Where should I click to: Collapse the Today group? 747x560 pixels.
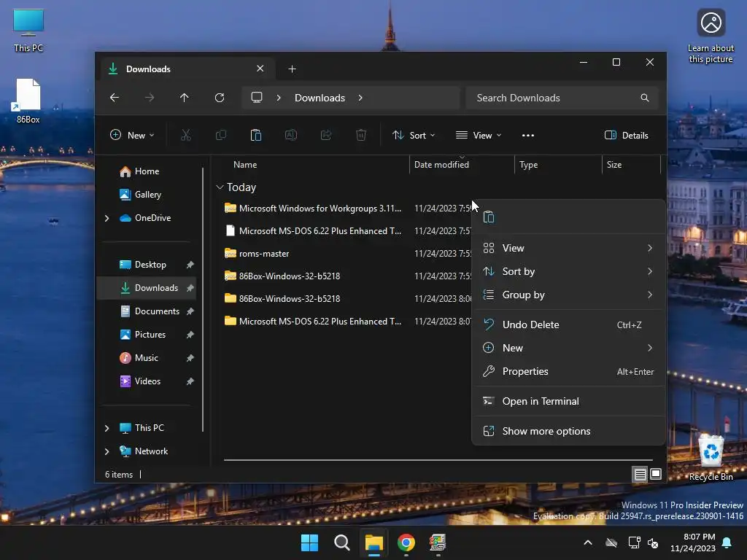tap(220, 187)
